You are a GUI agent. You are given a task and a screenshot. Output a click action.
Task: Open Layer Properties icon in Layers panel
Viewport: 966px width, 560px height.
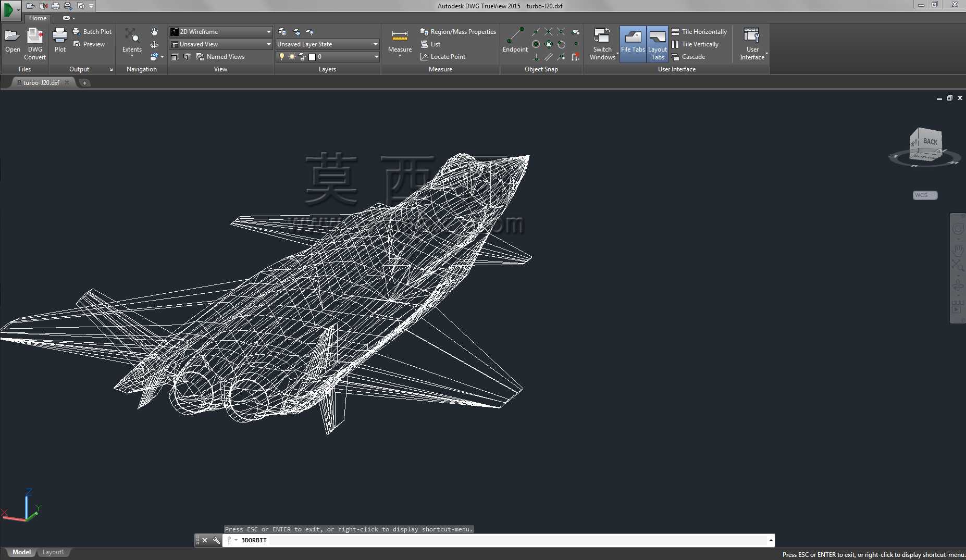coord(282,32)
